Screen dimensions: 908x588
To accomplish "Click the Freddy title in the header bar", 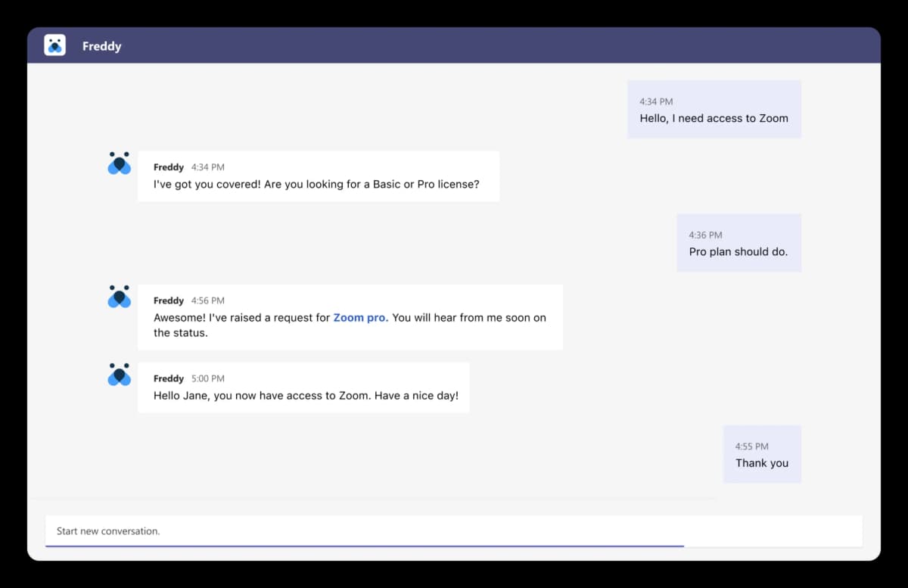I will (101, 46).
